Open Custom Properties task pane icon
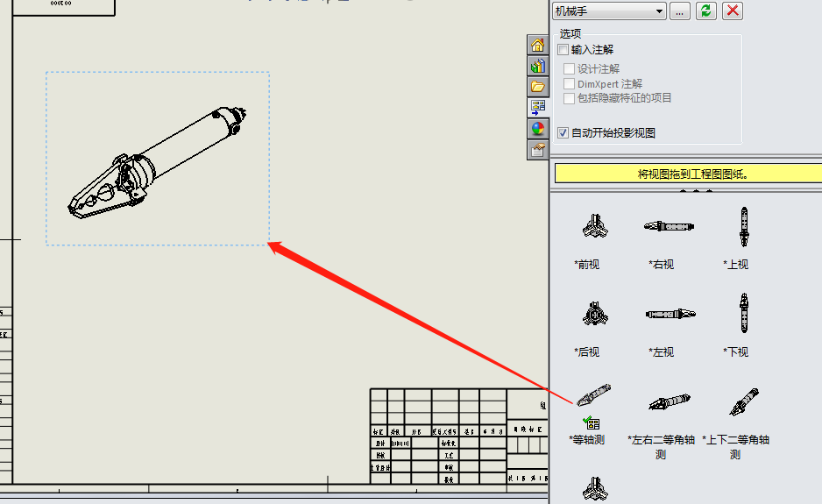The height and width of the screenshot is (504, 822). (x=537, y=150)
